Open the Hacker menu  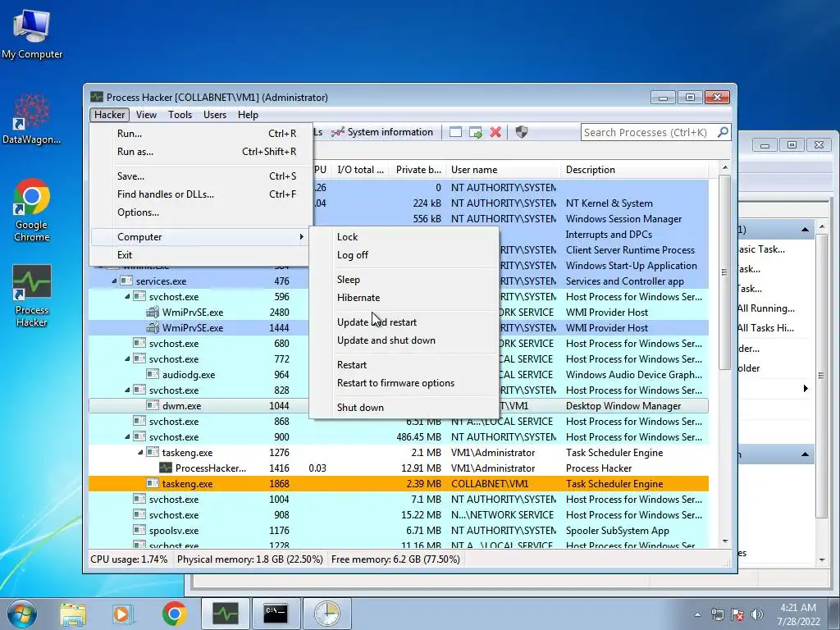(x=109, y=115)
